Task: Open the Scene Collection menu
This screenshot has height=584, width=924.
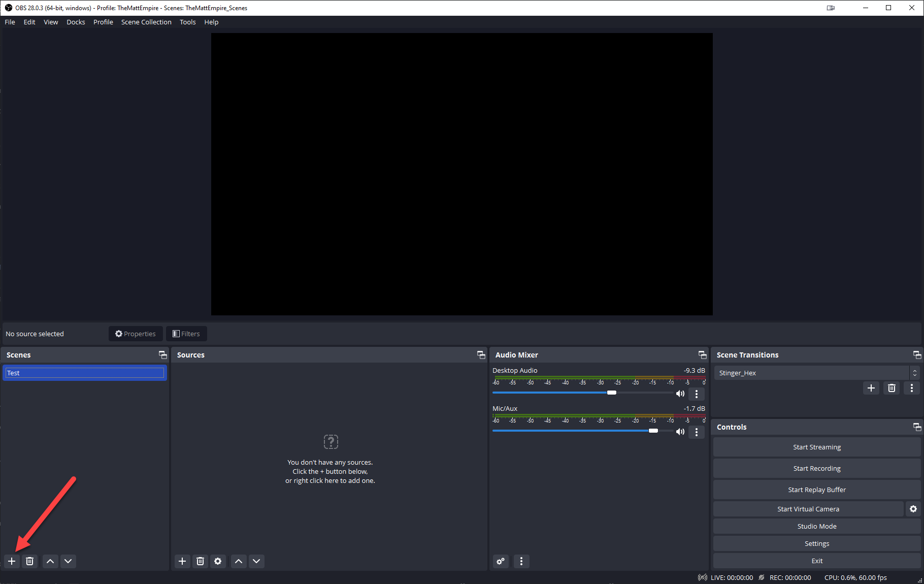Action: point(146,22)
